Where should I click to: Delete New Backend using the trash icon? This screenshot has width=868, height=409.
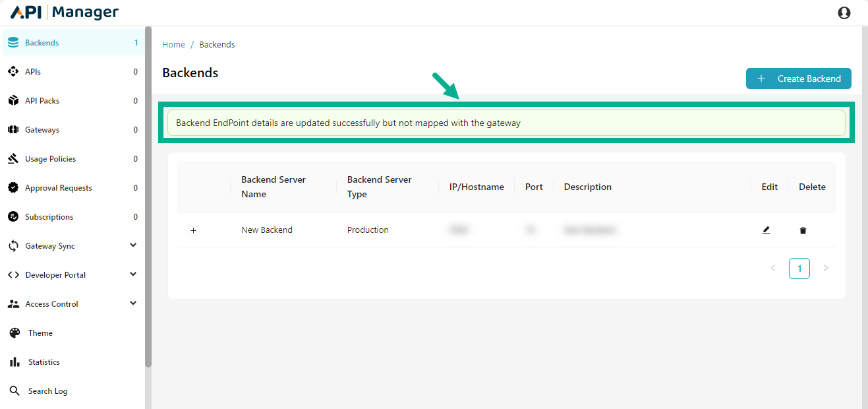[803, 230]
